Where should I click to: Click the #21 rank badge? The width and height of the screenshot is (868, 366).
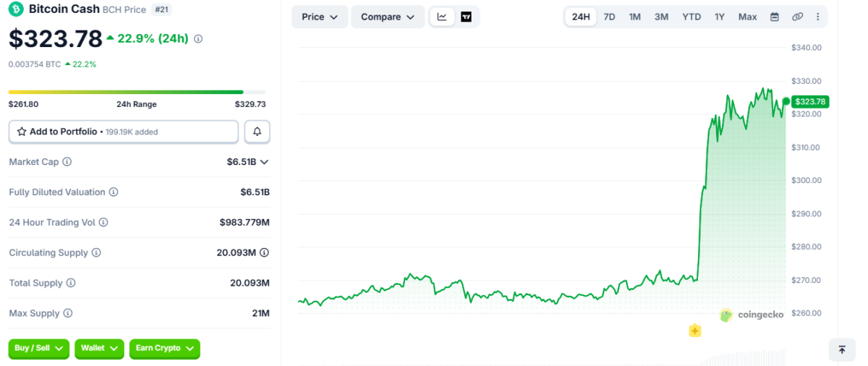pyautogui.click(x=161, y=9)
